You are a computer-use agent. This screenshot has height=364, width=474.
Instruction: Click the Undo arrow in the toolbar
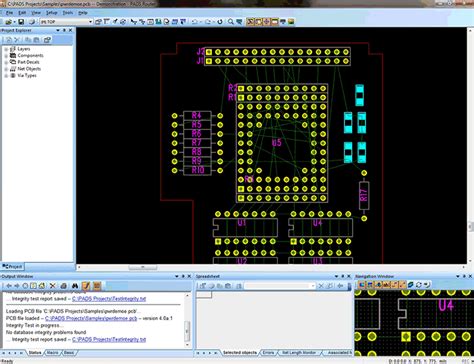(195, 22)
